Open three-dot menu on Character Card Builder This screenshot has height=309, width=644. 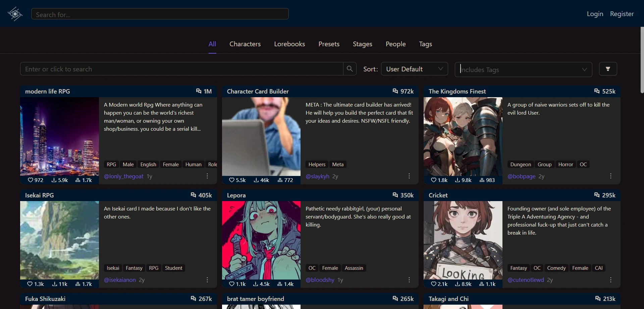coord(409,176)
